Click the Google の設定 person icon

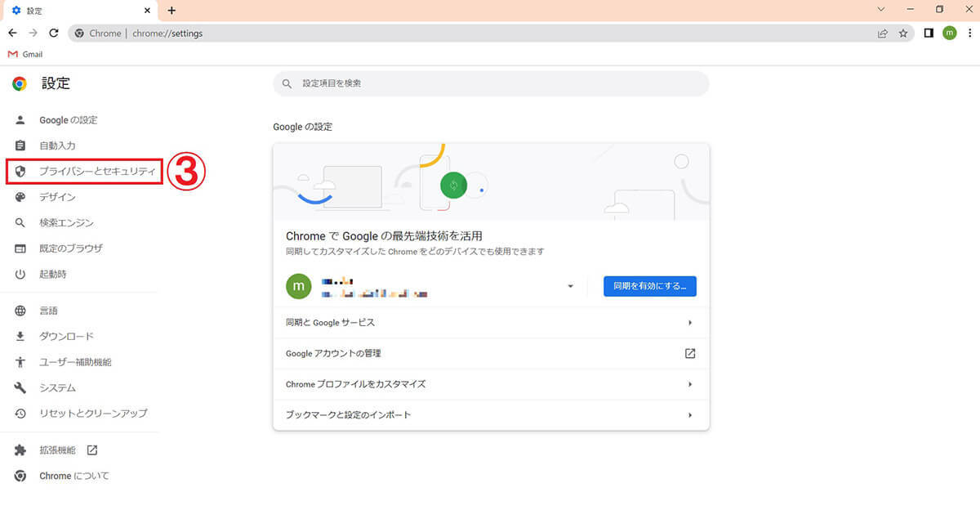20,120
